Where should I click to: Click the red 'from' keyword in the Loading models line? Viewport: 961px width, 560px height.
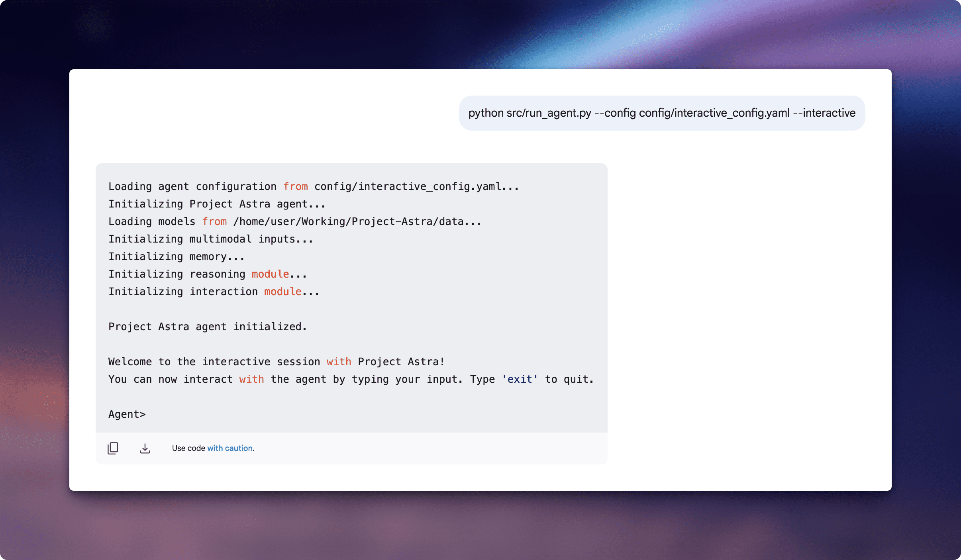pyautogui.click(x=214, y=221)
